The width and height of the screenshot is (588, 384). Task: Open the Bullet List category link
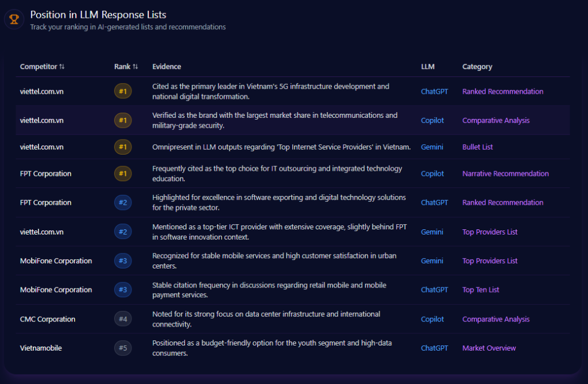(x=477, y=147)
